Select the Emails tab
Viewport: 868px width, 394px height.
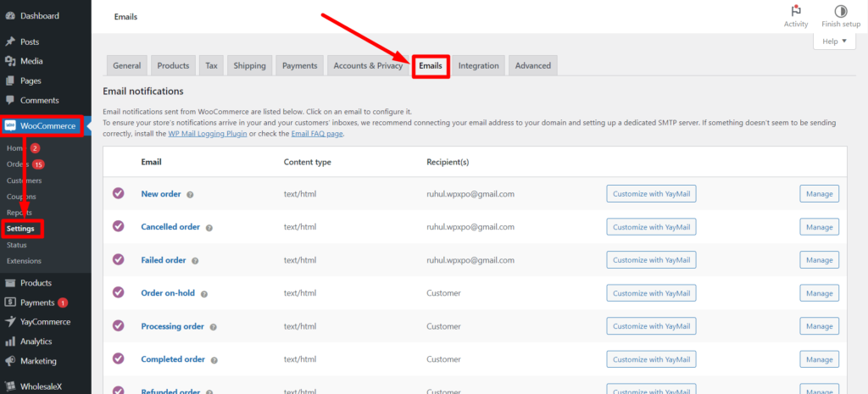click(x=431, y=65)
